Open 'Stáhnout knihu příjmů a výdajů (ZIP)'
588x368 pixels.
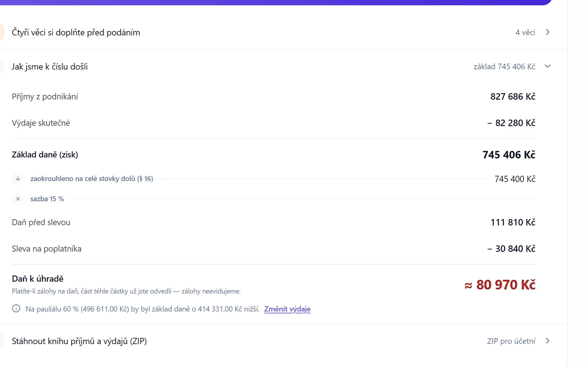284,341
